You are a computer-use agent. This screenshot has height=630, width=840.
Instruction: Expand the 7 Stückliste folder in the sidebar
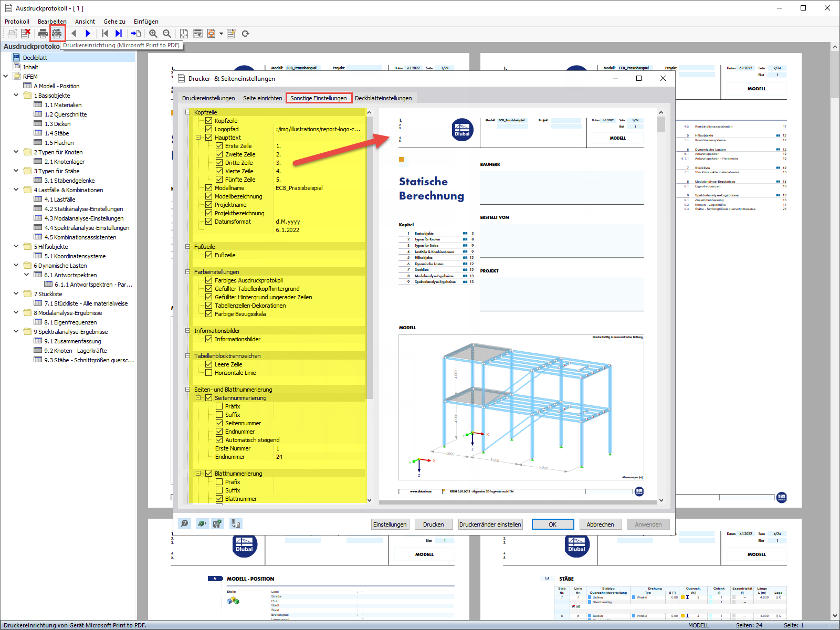pyautogui.click(x=16, y=294)
